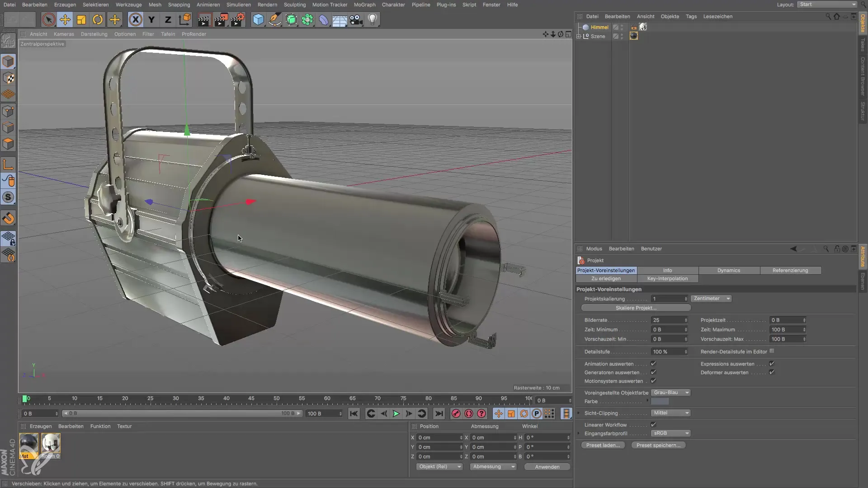868x488 pixels.
Task: Open Eingangsfarbprofil sRGB dropdown
Action: coord(671,433)
